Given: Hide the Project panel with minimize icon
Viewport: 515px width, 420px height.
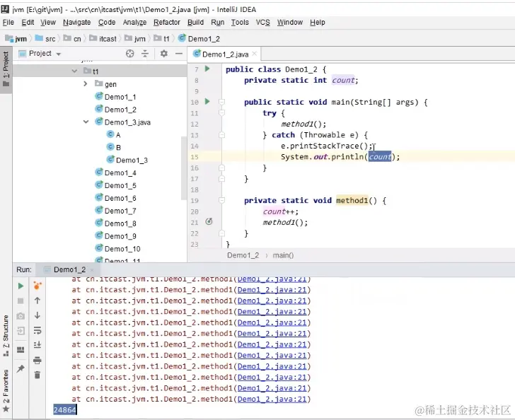Looking at the screenshot, I should click(179, 54).
